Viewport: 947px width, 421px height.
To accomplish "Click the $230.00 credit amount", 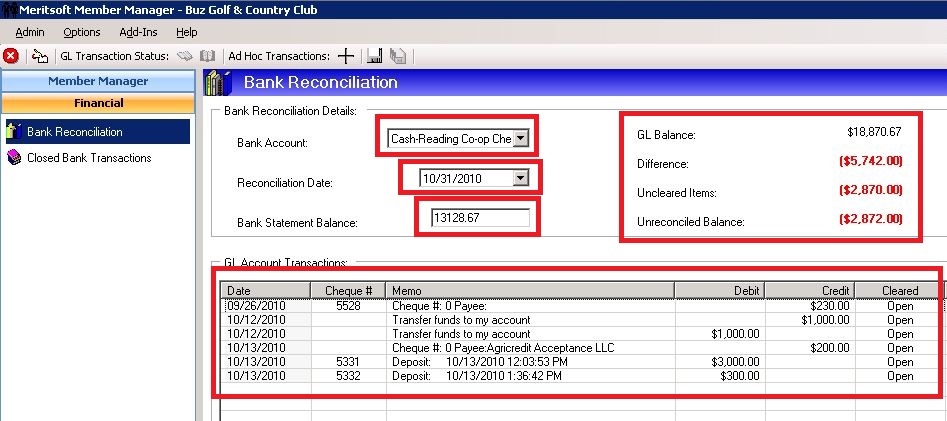I will [x=830, y=306].
